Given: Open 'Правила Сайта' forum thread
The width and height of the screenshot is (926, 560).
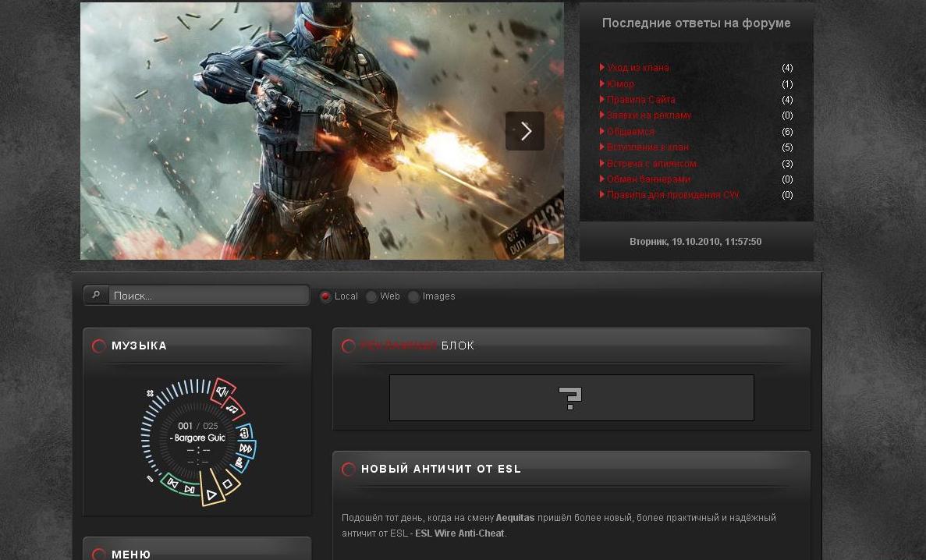Looking at the screenshot, I should click(x=640, y=100).
